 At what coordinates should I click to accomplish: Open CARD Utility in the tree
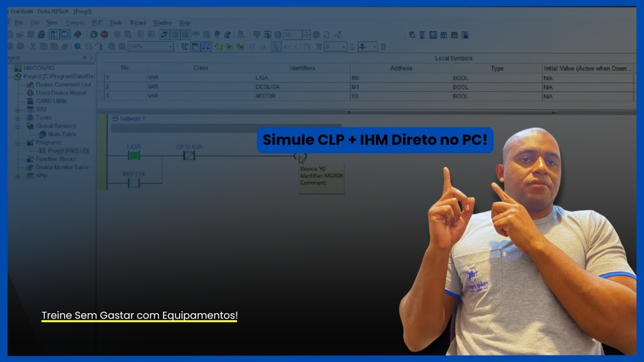tap(51, 101)
